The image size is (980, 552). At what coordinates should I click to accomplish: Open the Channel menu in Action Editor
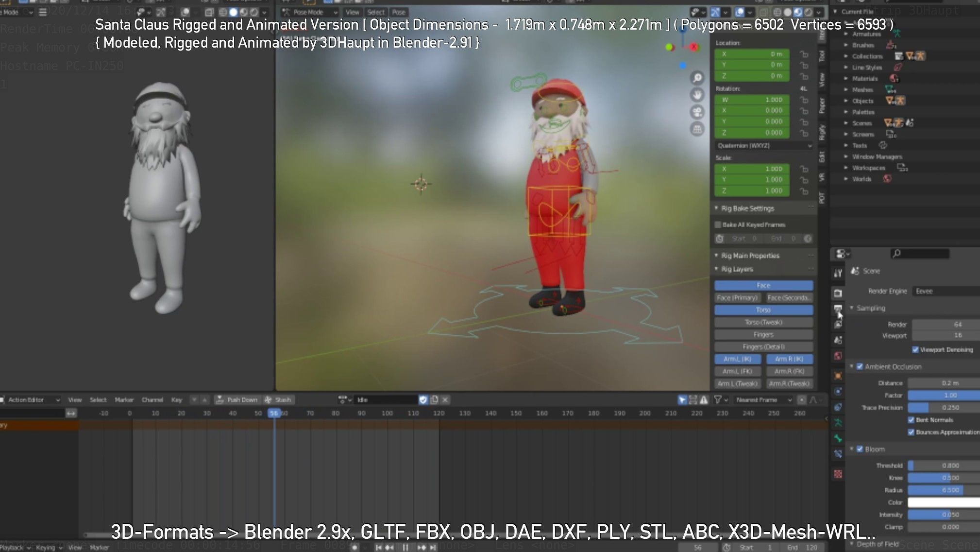[152, 400]
